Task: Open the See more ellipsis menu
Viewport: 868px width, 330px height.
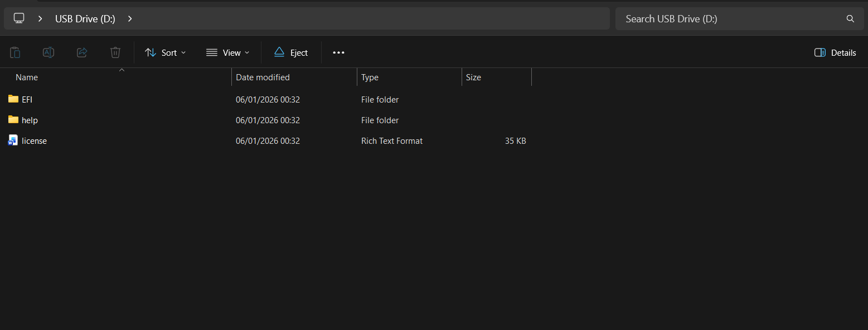Action: [x=338, y=52]
